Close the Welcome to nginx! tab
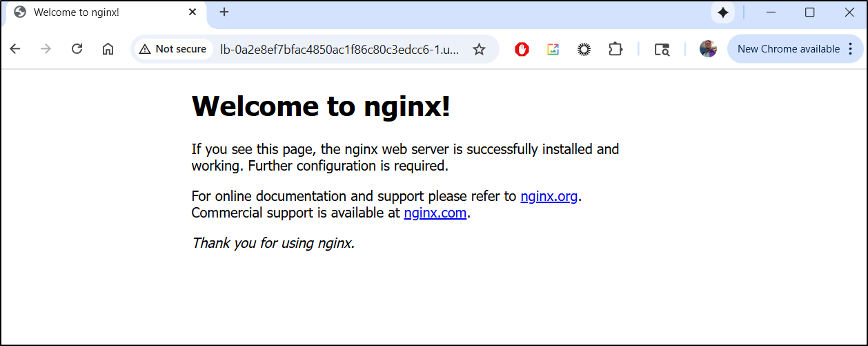The height and width of the screenshot is (346, 868). pyautogui.click(x=193, y=12)
